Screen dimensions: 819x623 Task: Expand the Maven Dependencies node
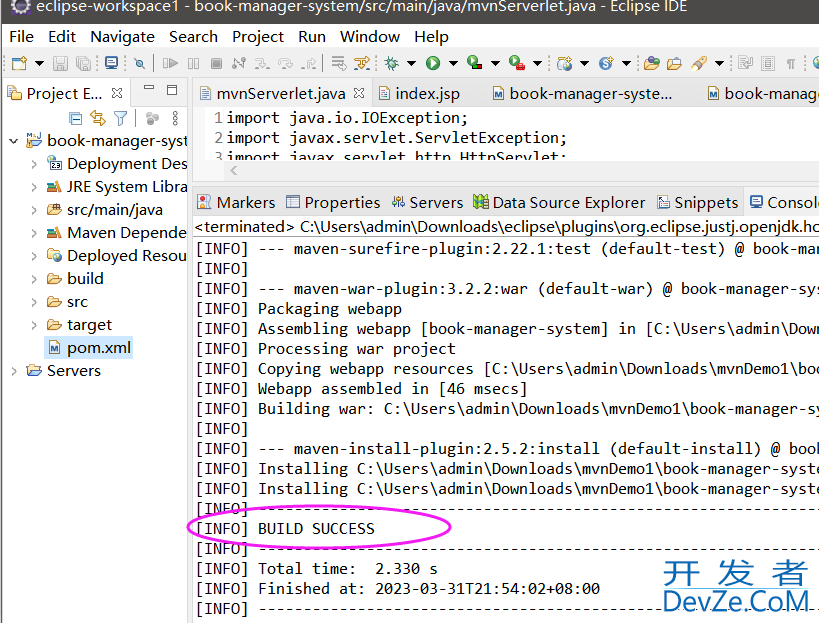click(34, 233)
